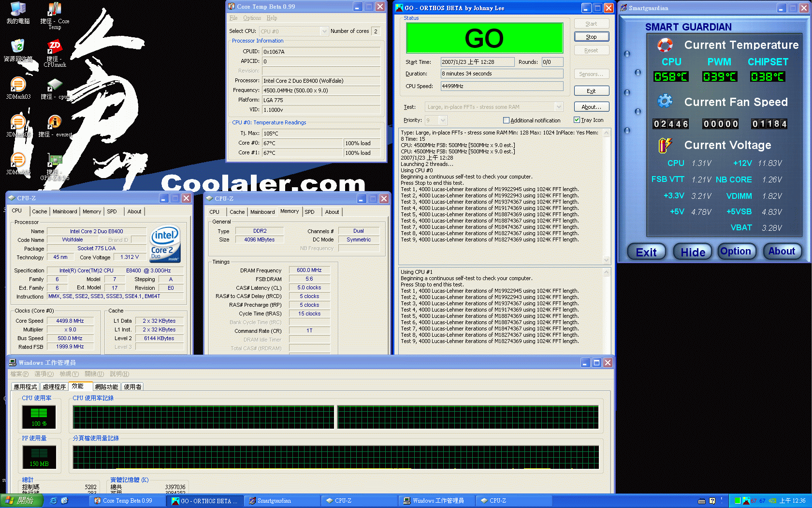
Task: Click the clock showing 上午 12:36
Action: tap(793, 501)
